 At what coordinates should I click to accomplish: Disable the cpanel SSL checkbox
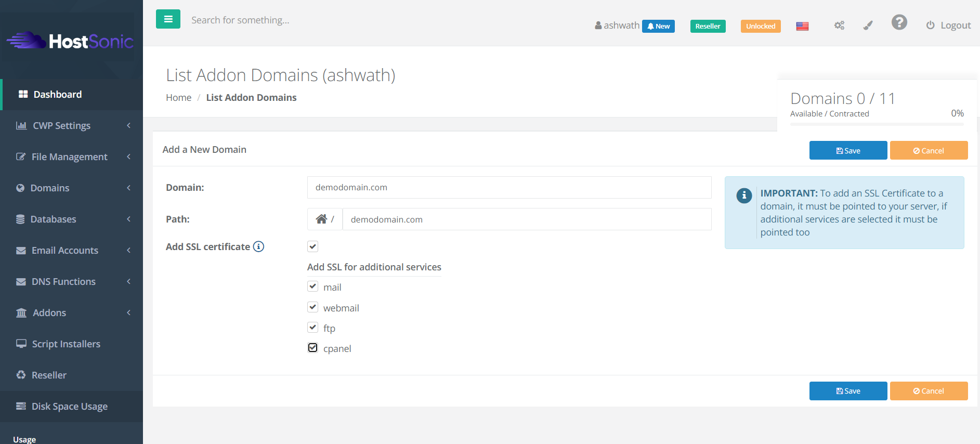coord(312,348)
